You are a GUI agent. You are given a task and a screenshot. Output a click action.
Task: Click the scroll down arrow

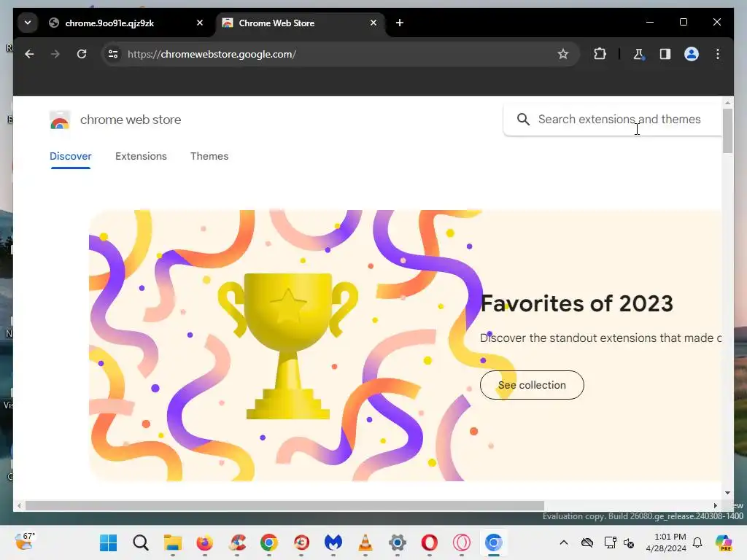(727, 493)
